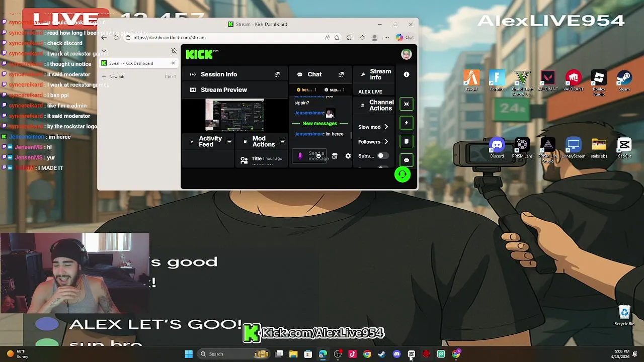Screen dimensions: 644x362
Task: Close the Stream - Kick Dashboard tab
Action: pos(173,63)
